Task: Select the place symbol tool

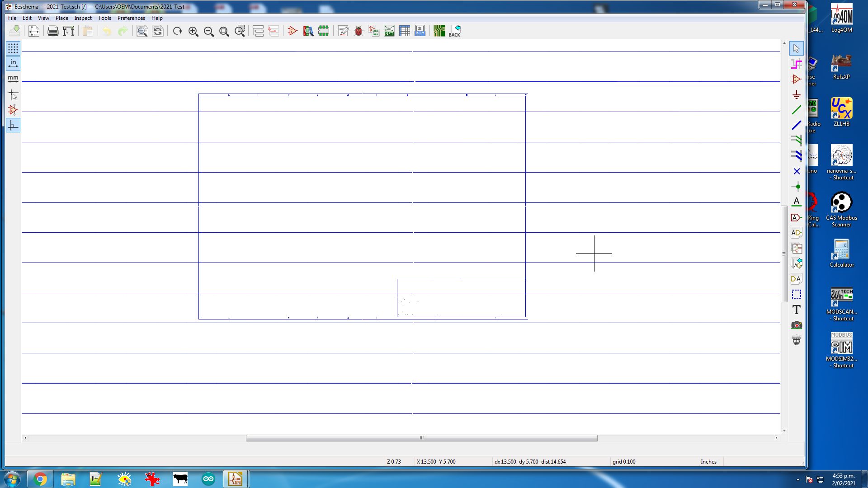Action: click(796, 79)
